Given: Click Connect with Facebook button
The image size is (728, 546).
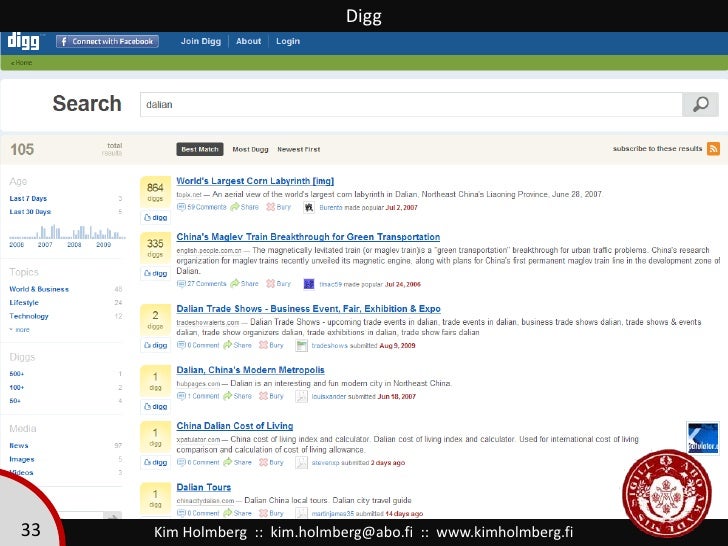Looking at the screenshot, I should tap(107, 41).
